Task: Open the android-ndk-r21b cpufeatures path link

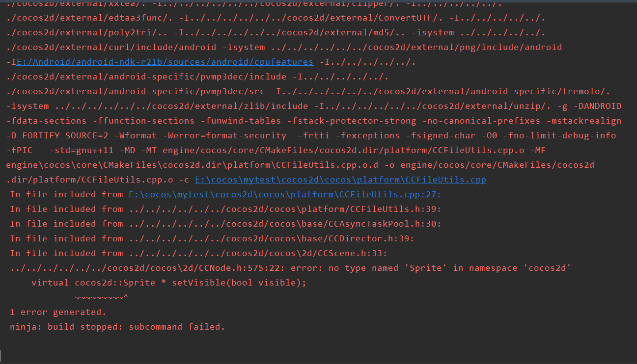Action: point(165,62)
